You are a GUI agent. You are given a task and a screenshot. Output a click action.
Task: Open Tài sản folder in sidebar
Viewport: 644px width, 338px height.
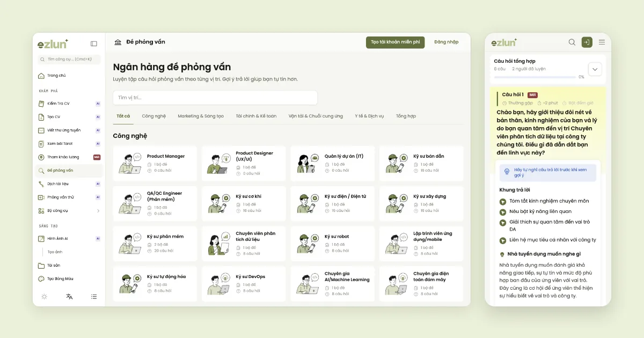69,265
